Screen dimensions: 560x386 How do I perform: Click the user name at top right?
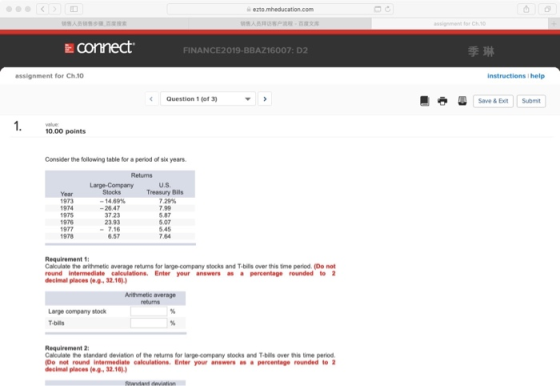[481, 51]
